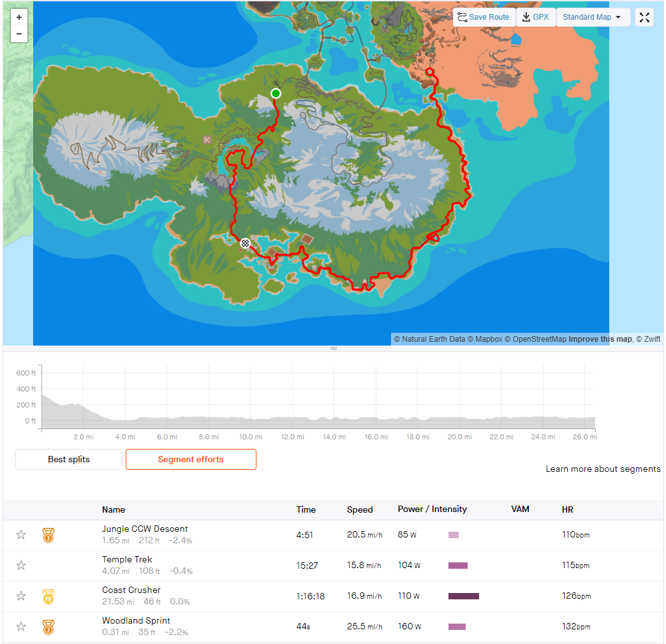
Task: Click the Time column header
Action: coord(306,509)
